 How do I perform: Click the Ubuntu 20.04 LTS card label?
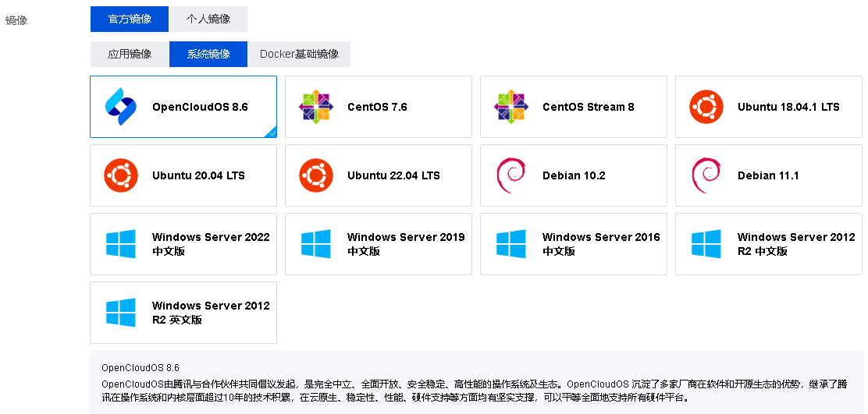coord(198,175)
